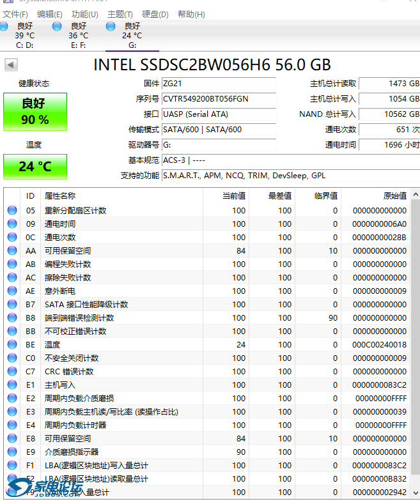Click the status icon for E4 周期内负载计时器
Screen dimensions: 420x504
[x=12, y=425]
